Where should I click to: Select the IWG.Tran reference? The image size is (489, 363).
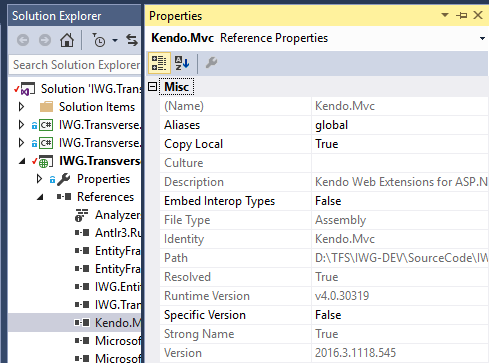pyautogui.click(x=118, y=305)
